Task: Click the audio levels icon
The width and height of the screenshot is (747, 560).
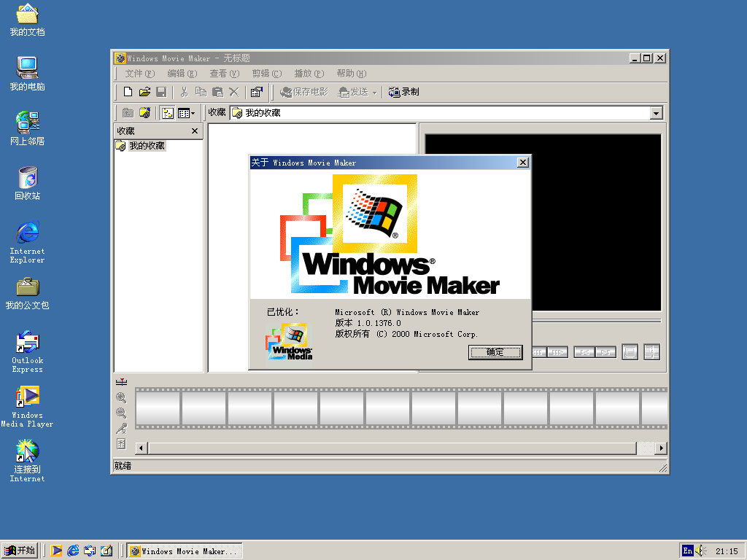Action: pos(122,444)
